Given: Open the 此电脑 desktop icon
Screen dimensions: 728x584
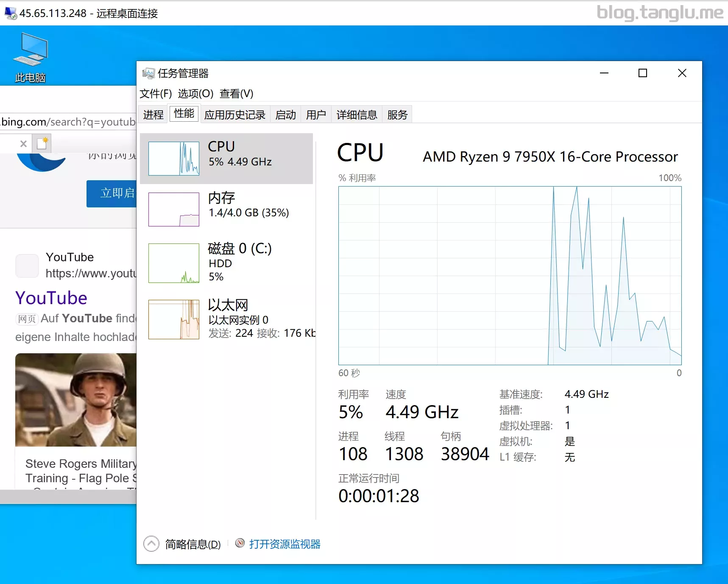Looking at the screenshot, I should pos(30,57).
